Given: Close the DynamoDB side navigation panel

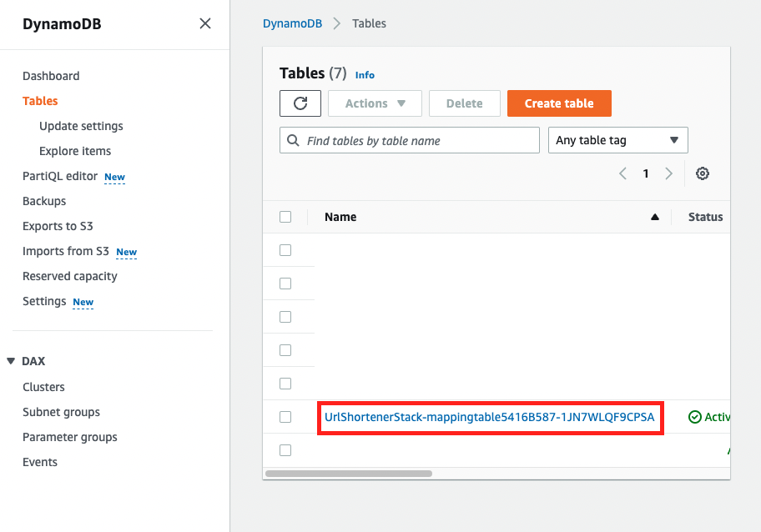Looking at the screenshot, I should [205, 23].
